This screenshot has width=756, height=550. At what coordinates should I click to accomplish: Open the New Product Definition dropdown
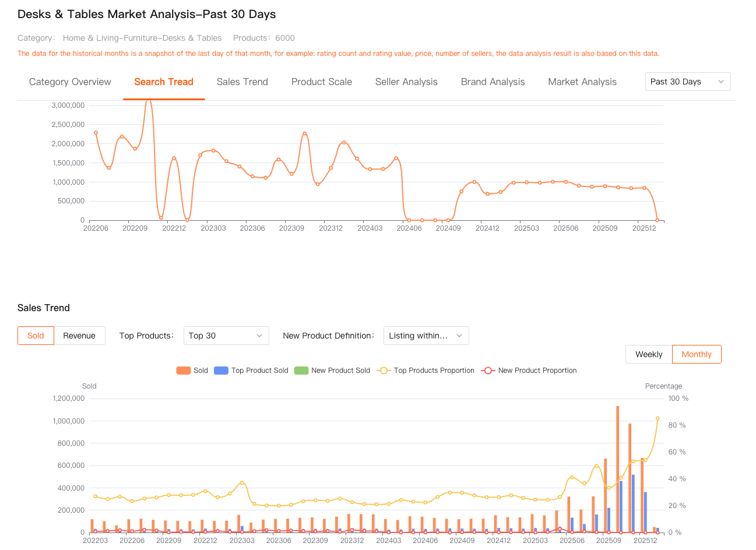(x=426, y=336)
